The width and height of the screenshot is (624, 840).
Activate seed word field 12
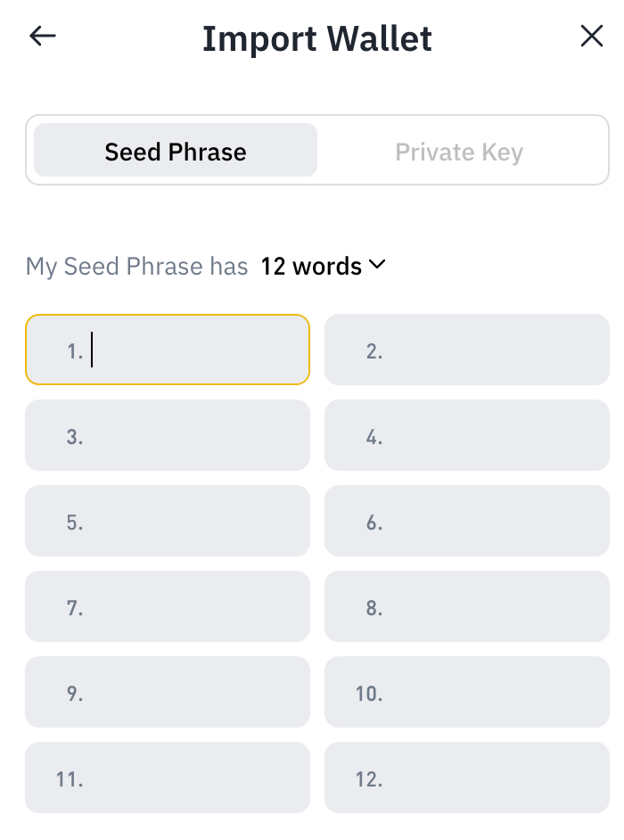point(467,778)
